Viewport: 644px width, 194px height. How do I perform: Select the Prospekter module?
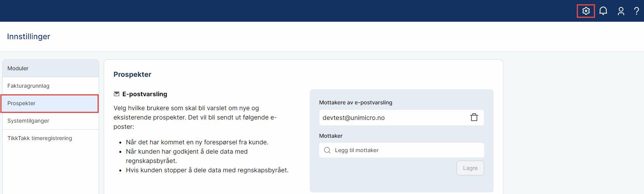point(51,103)
